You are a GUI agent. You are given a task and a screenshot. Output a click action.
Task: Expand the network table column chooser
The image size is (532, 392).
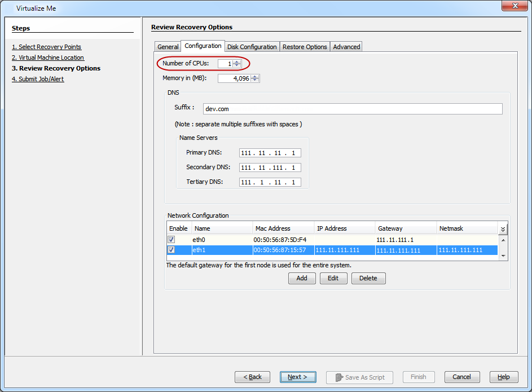coord(503,229)
